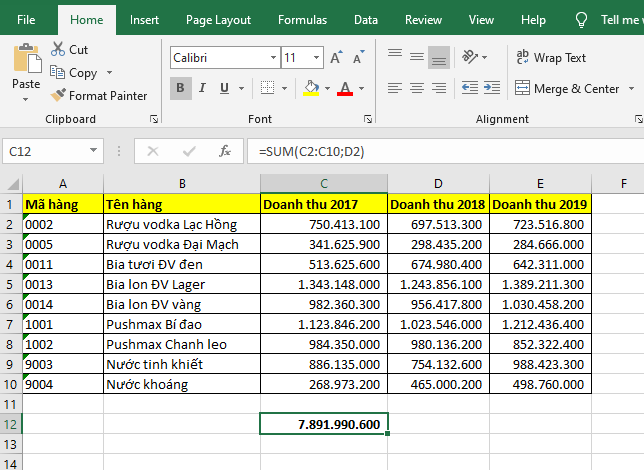Click the Copy button
Viewport: 644px width, 470px height.
click(82, 73)
